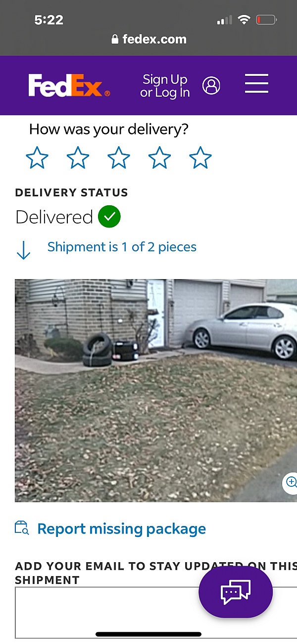Open the FedEx home logo
Image resolution: width=297 pixels, height=644 pixels.
pyautogui.click(x=69, y=86)
